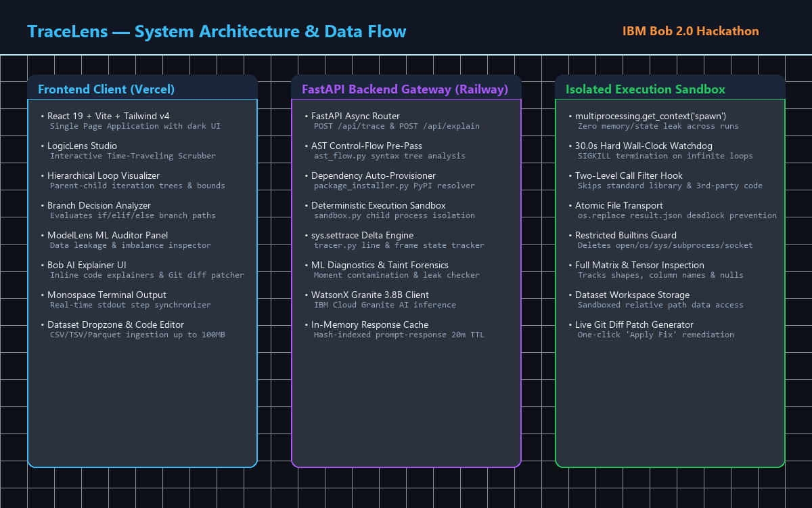Click 'os.replace result.json deadlock prevention' text
This screenshot has width=812, height=508.
click(677, 215)
